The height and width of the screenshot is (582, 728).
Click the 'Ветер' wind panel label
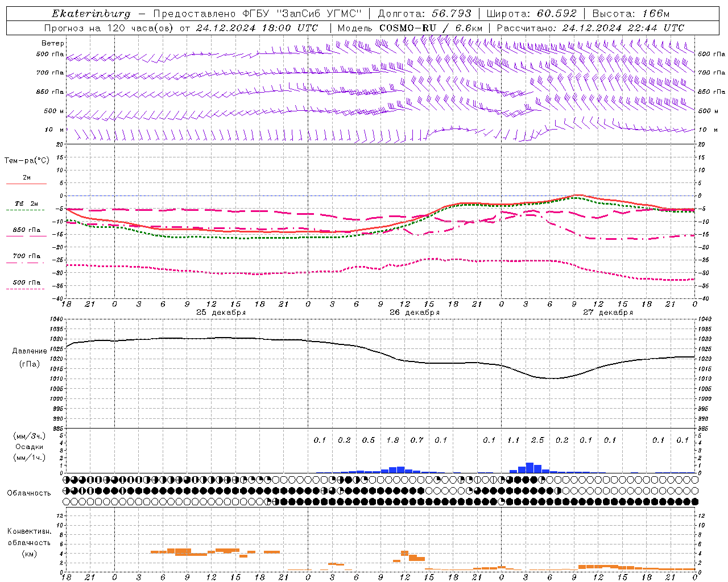[x=53, y=43]
